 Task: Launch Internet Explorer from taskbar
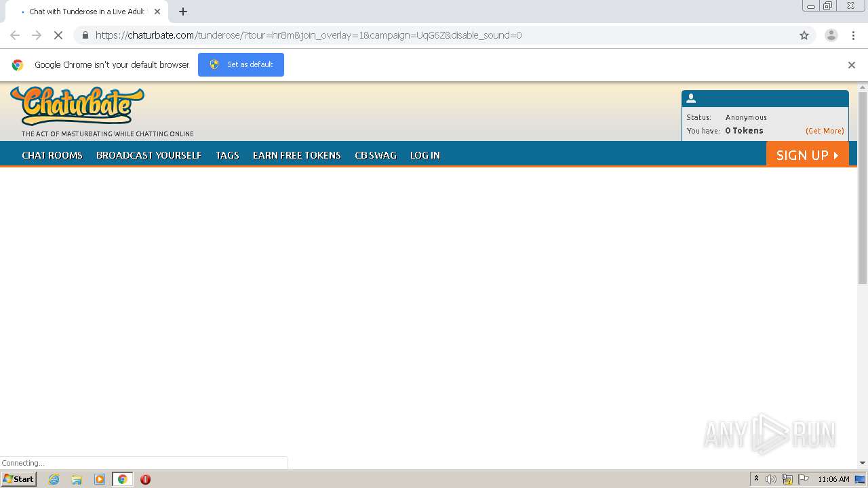pyautogui.click(x=54, y=479)
